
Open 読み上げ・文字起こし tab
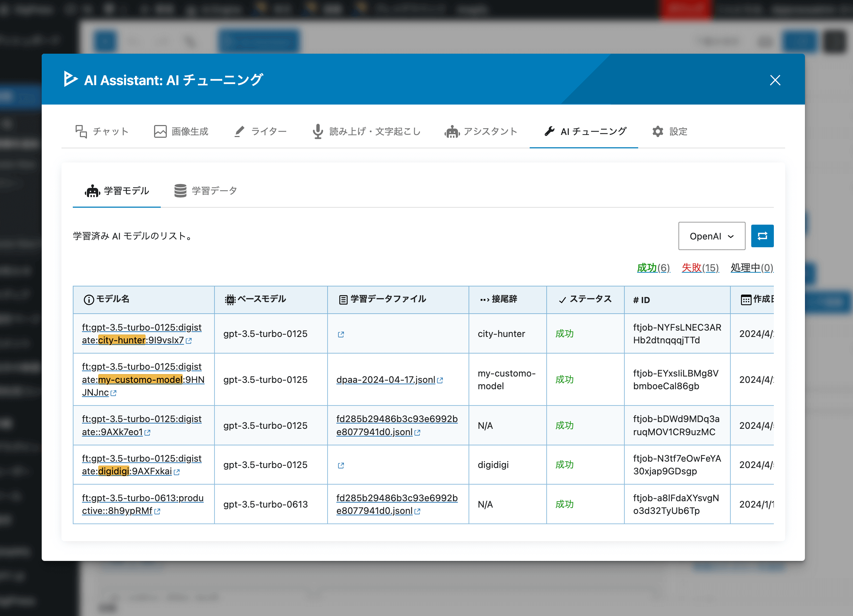tap(366, 131)
